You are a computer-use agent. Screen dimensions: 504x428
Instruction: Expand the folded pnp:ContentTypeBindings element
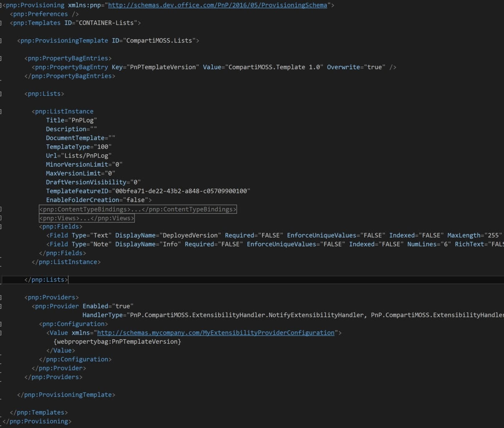(138, 209)
